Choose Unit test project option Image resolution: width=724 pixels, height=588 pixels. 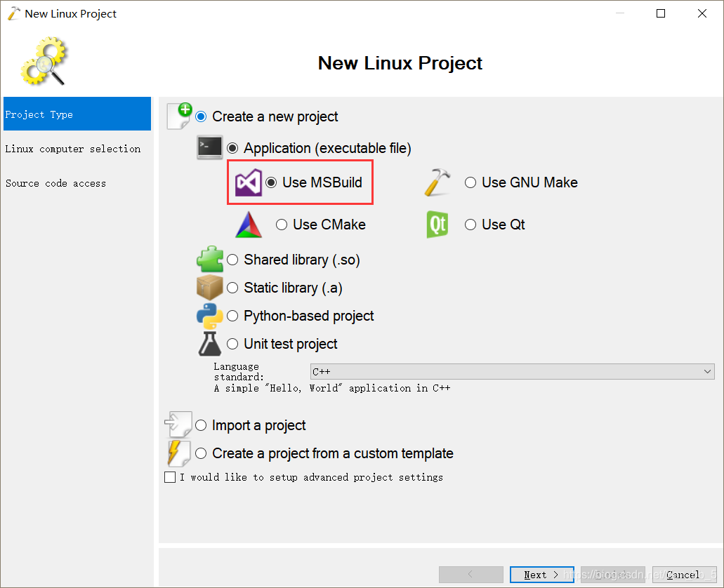pyautogui.click(x=232, y=344)
